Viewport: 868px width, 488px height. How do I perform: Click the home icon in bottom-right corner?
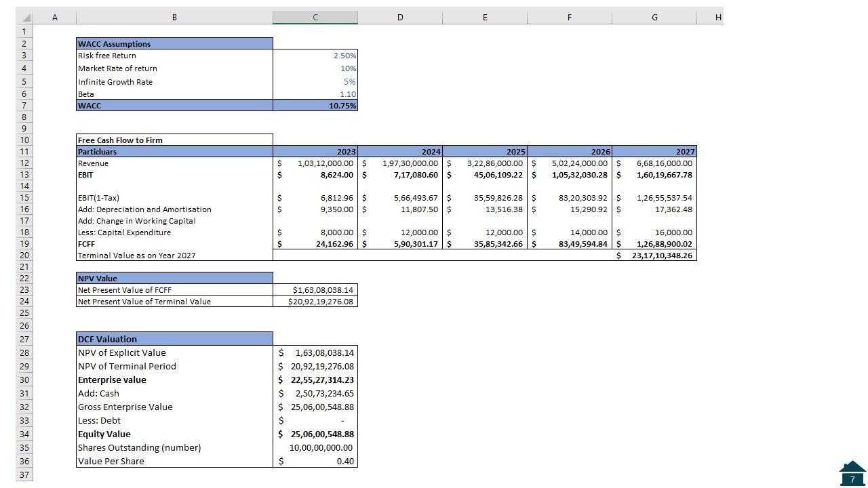click(852, 473)
